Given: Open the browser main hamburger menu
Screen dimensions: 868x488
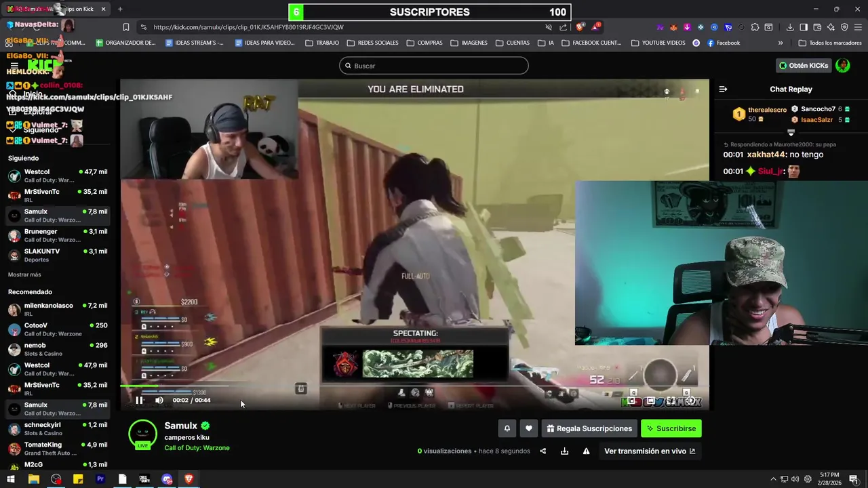Looking at the screenshot, I should pyautogui.click(x=858, y=27).
